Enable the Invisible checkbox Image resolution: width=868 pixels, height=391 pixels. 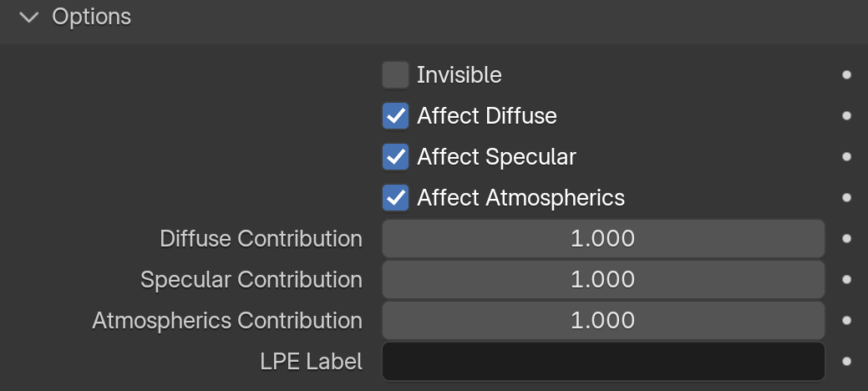tap(395, 74)
